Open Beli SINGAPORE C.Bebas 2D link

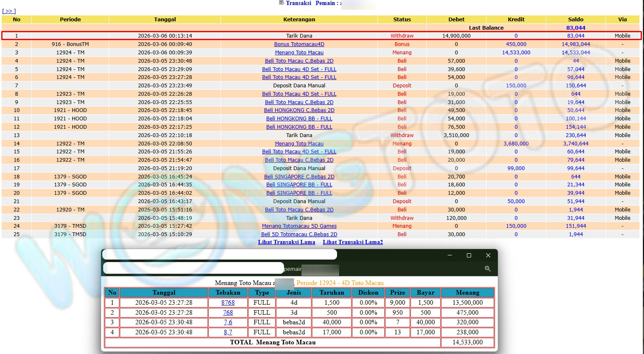(299, 177)
